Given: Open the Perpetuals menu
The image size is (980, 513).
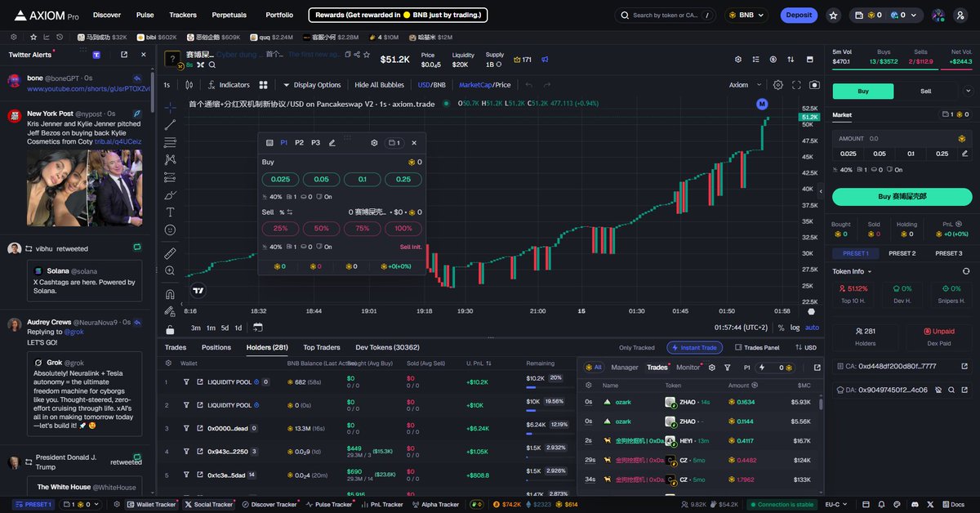Looking at the screenshot, I should [x=229, y=15].
